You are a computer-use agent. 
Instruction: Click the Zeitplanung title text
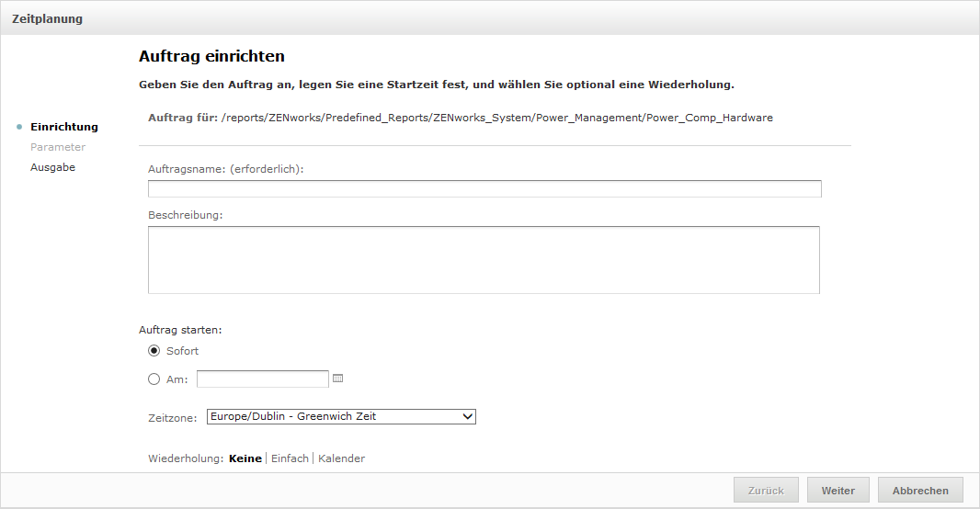47,18
